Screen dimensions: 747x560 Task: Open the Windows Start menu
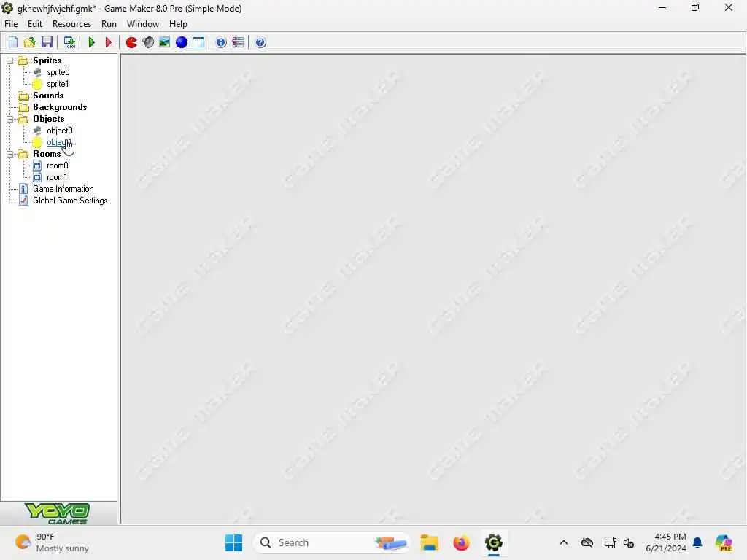point(234,542)
